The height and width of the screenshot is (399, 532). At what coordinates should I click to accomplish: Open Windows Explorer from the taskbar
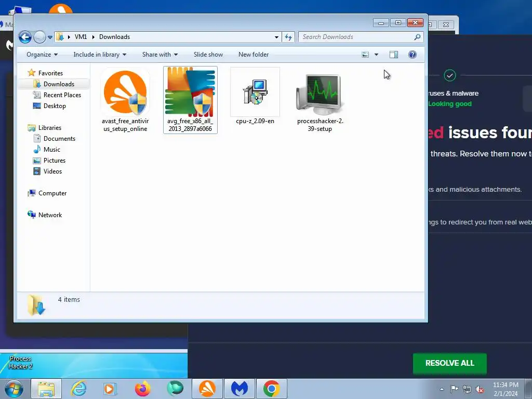click(x=46, y=389)
